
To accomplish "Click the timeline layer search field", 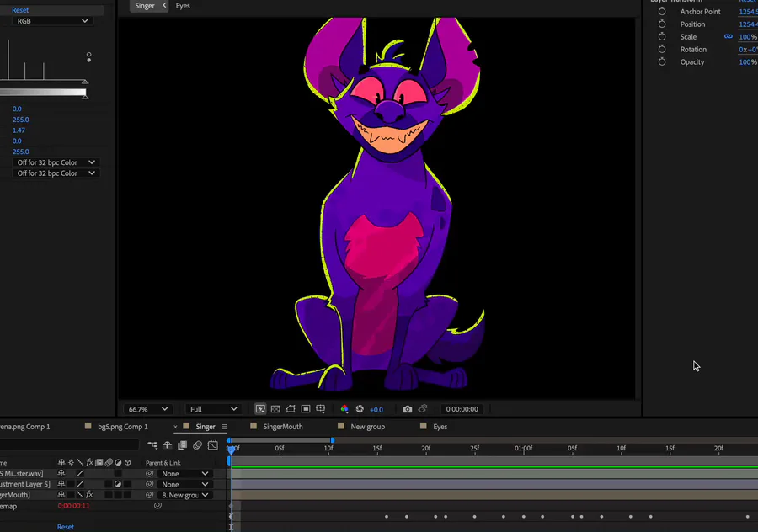I will point(69,444).
